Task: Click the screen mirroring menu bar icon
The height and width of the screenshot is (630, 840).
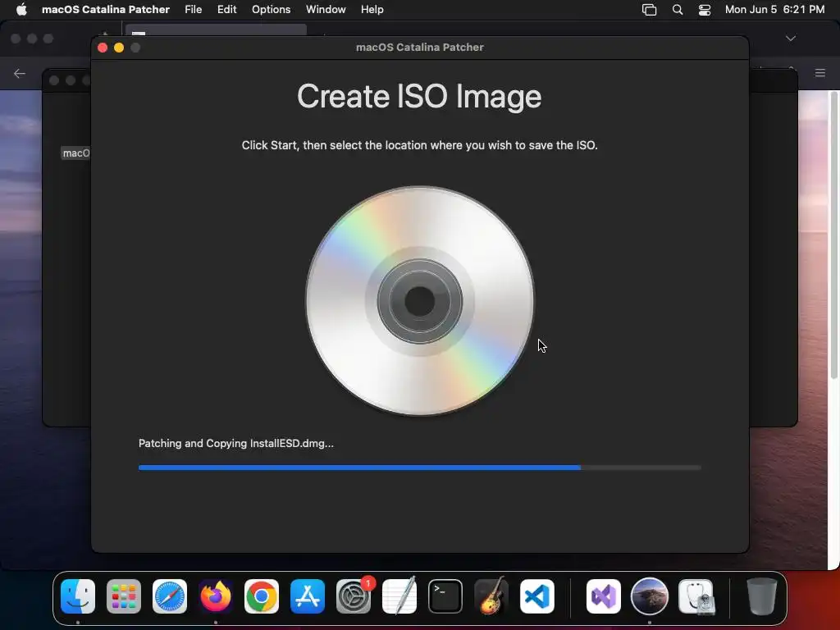Action: coord(650,10)
